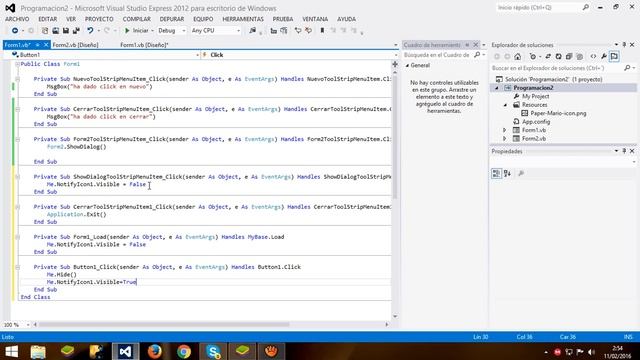This screenshot has height=360, width=640.
Task: Click the uncomment lines toolbar icon
Action: (309, 31)
